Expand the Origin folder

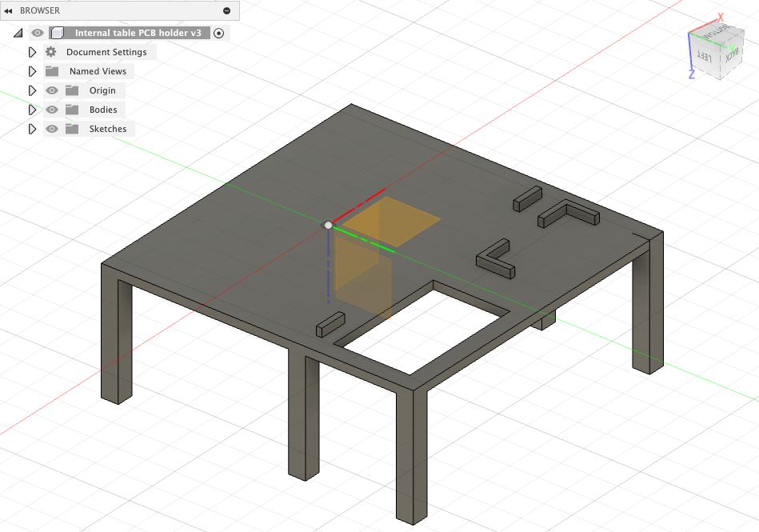point(33,90)
